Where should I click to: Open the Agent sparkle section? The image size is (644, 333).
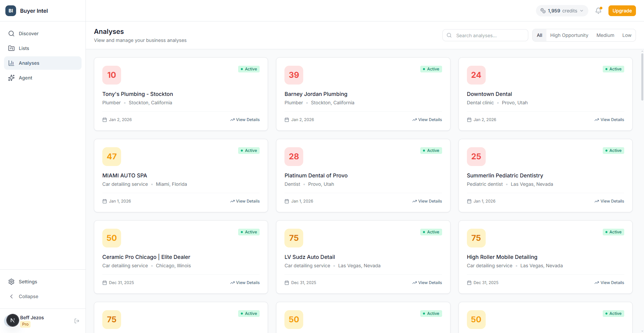pyautogui.click(x=25, y=78)
